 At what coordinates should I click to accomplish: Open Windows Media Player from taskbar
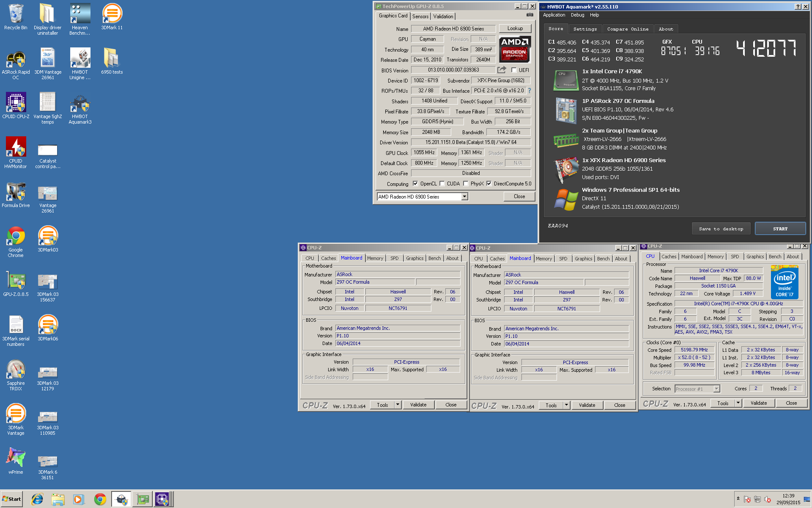[79, 499]
